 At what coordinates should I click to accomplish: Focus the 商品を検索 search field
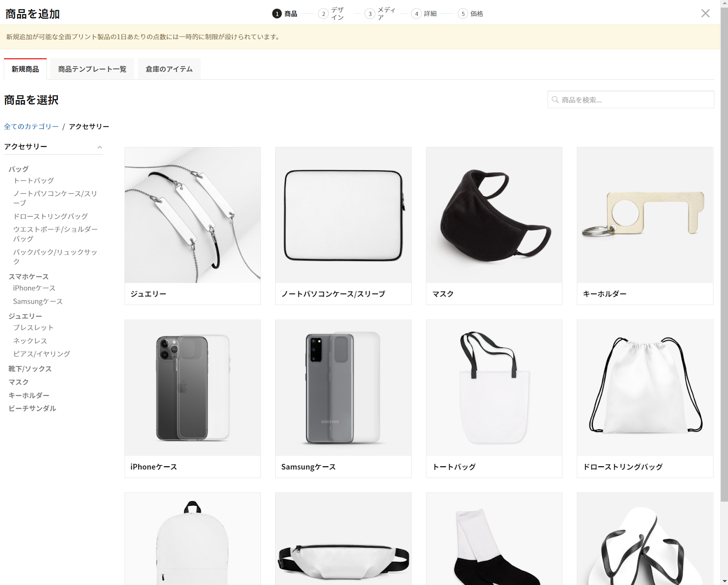pos(631,100)
